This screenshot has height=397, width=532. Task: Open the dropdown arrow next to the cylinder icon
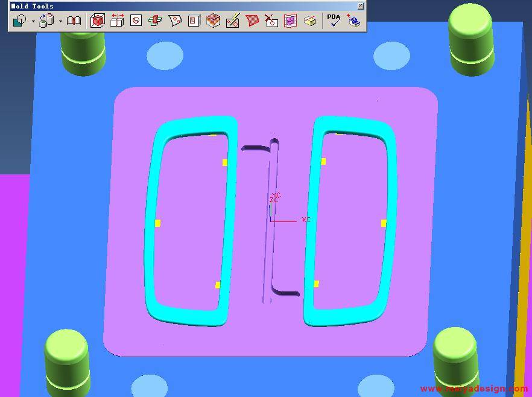pos(60,21)
